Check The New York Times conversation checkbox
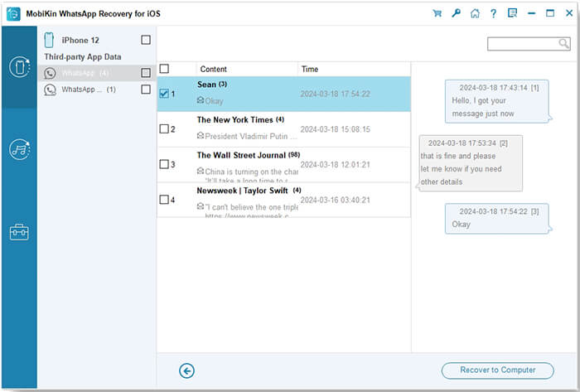 [164, 129]
